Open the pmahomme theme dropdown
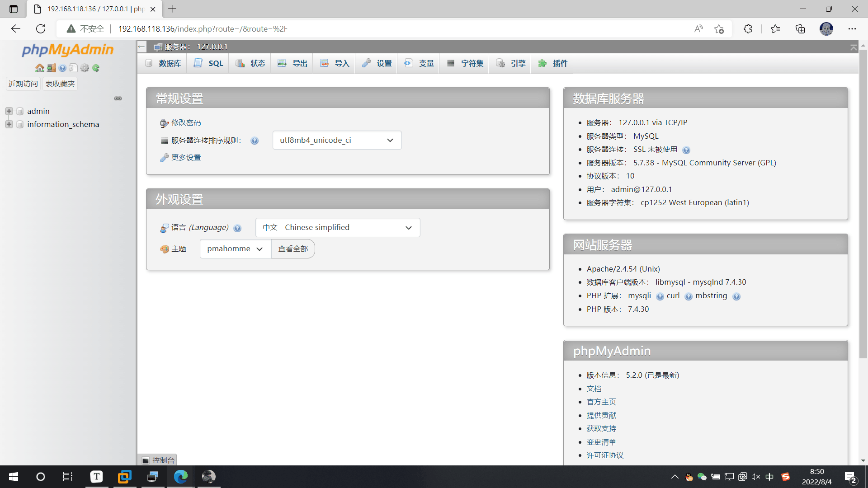Image resolution: width=868 pixels, height=488 pixels. click(x=235, y=249)
